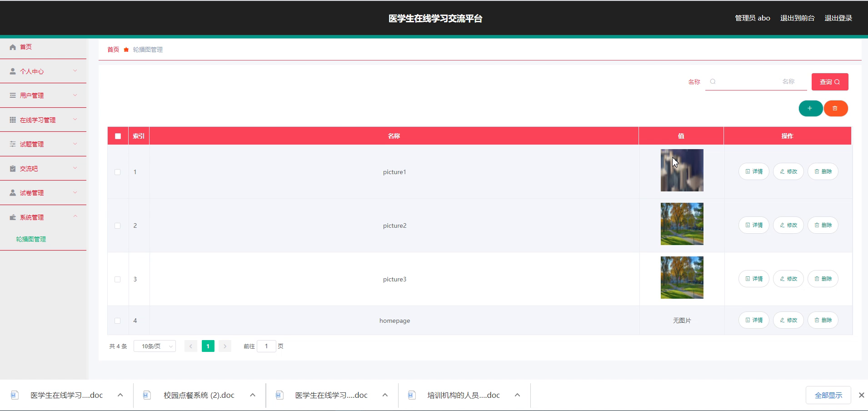Expand the 试题管理 menu chevron
The image size is (868, 411).
coord(75,144)
